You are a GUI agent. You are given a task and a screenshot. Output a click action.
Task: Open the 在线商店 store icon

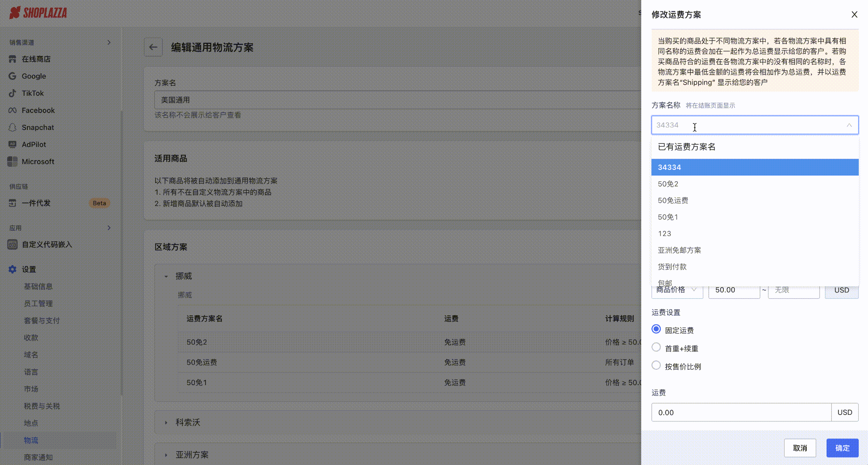coord(12,59)
